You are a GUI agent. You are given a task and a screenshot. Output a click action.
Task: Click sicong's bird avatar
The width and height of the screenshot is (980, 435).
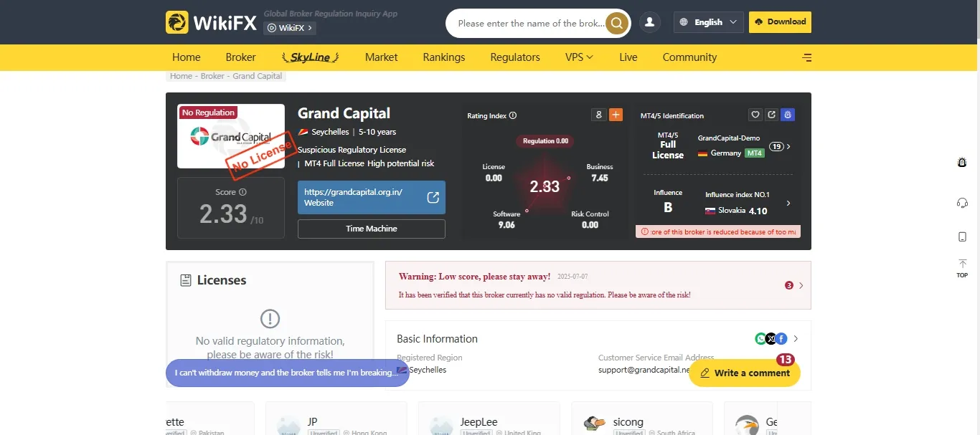[594, 425]
